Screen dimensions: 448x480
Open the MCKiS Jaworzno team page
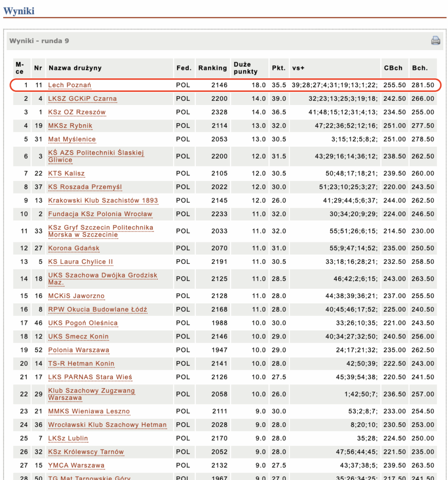[76, 296]
